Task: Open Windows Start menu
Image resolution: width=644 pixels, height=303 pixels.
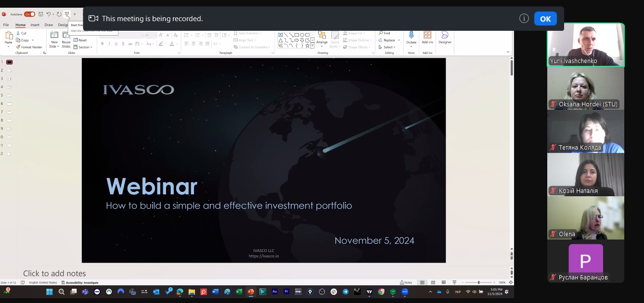Action: (x=49, y=291)
